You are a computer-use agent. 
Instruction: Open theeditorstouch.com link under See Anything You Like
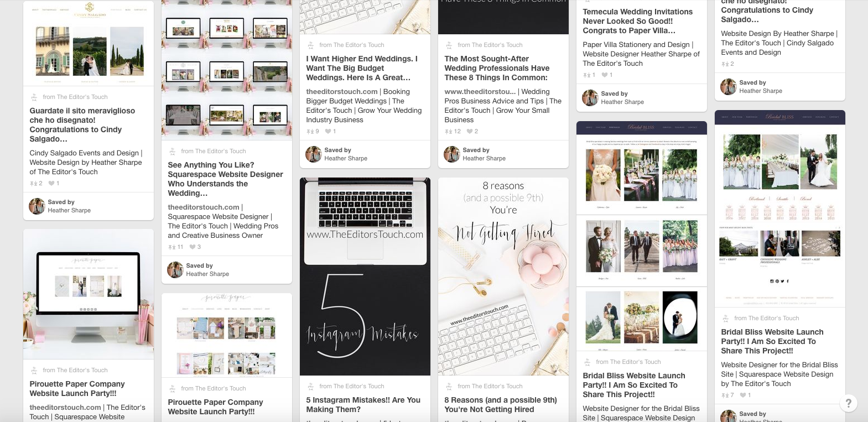tap(204, 207)
